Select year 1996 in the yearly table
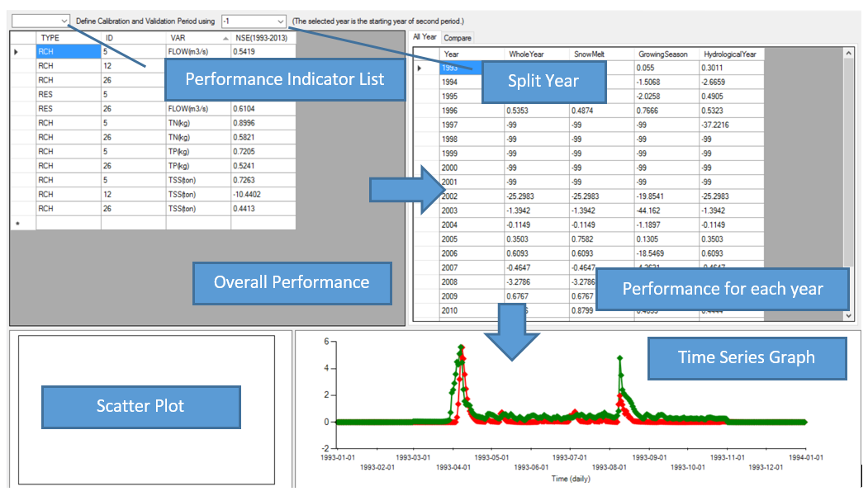Viewport: 868px width, 496px height. pos(472,111)
